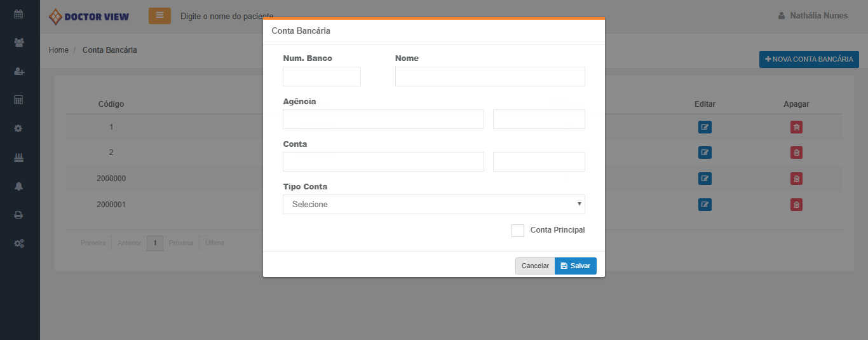Click the group of users sidebar icon
Viewport: 868px width, 340px height.
click(19, 43)
